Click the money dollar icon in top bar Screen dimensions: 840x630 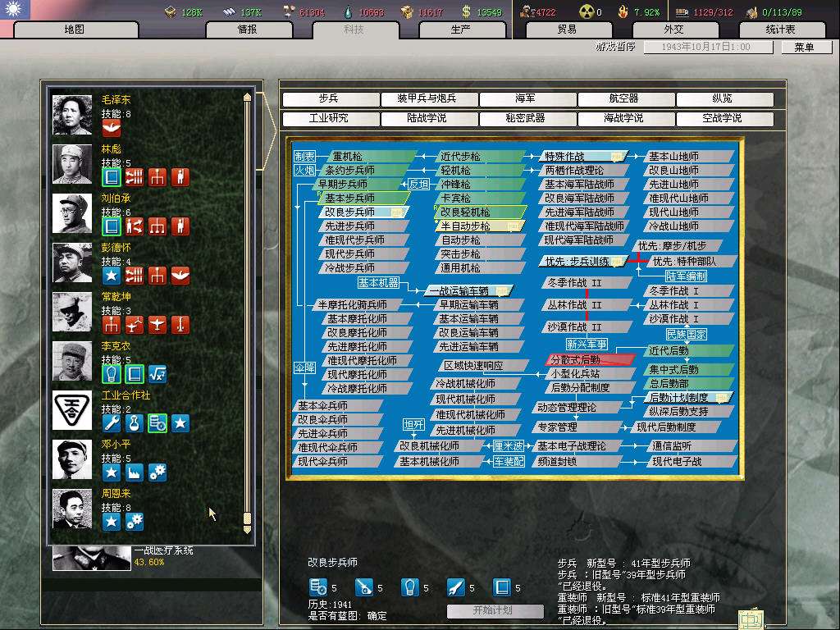pos(467,11)
